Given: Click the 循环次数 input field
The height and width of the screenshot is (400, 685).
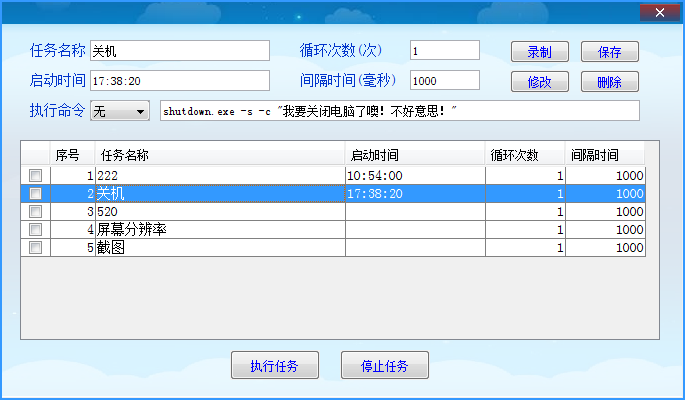Looking at the screenshot, I should click(x=445, y=50).
